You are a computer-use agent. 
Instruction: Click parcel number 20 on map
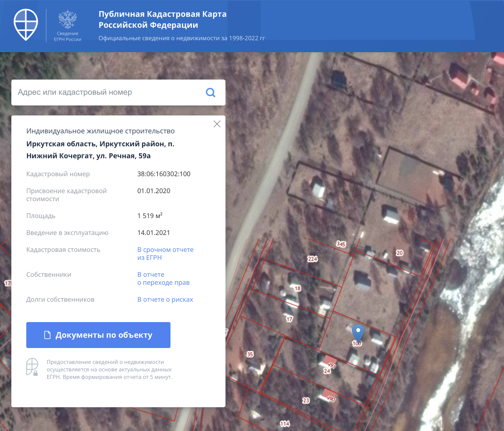click(x=399, y=253)
